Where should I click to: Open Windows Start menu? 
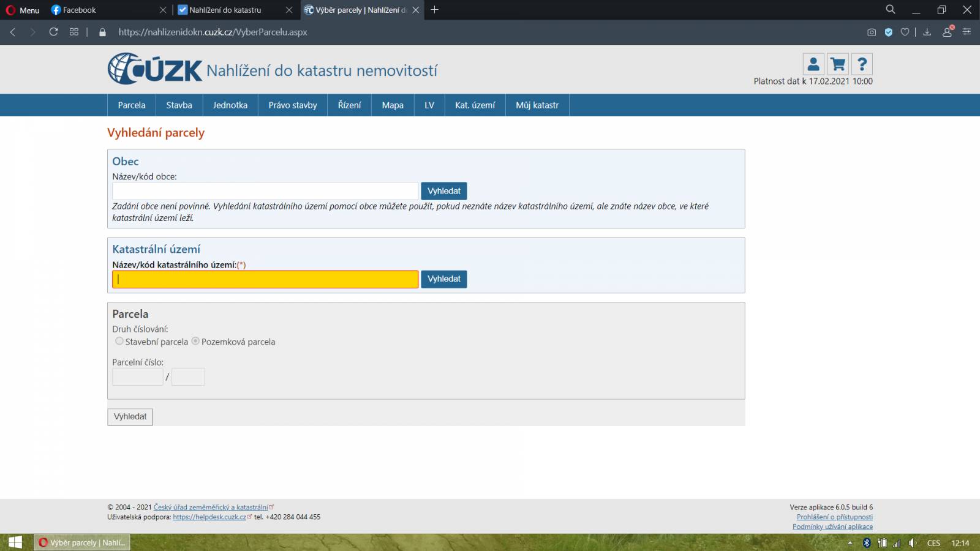[15, 542]
